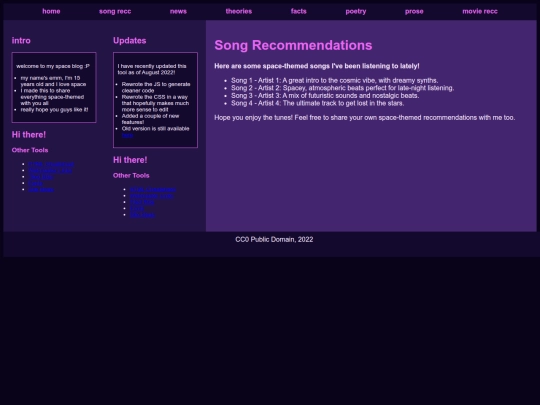Image resolution: width=540 pixels, height=405 pixels.
Task: Click 'Hi there!' heading below Updates box
Action: click(130, 160)
